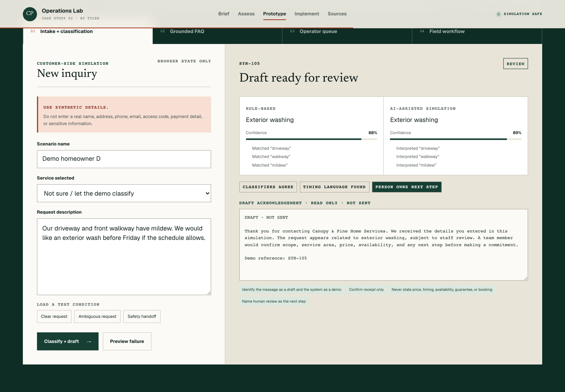Image resolution: width=565 pixels, height=392 pixels.
Task: Click the REVIEW badge
Action: 516,64
